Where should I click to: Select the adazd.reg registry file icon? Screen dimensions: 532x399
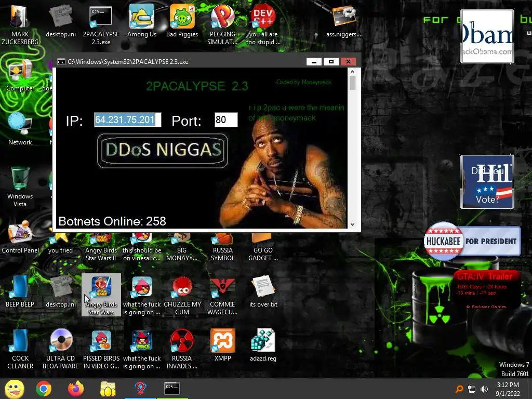coord(263,345)
